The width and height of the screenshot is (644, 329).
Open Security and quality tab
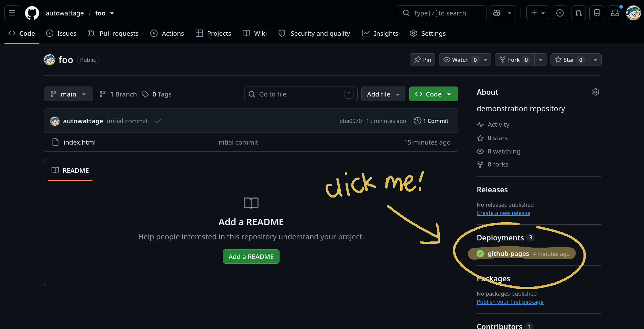pos(314,33)
